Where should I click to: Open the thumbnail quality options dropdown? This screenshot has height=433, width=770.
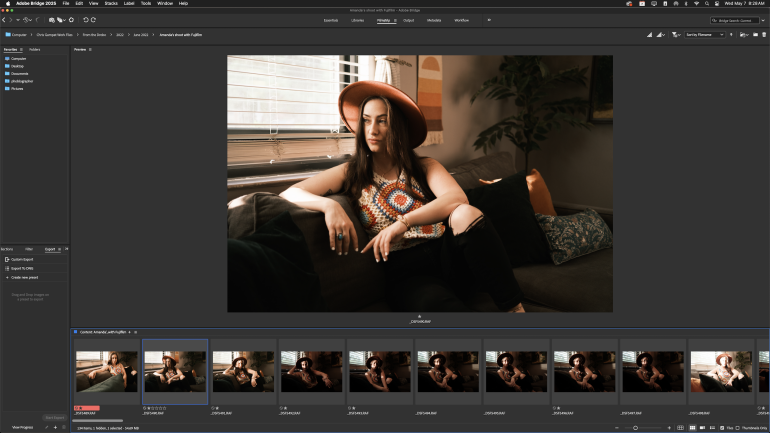tap(660, 34)
